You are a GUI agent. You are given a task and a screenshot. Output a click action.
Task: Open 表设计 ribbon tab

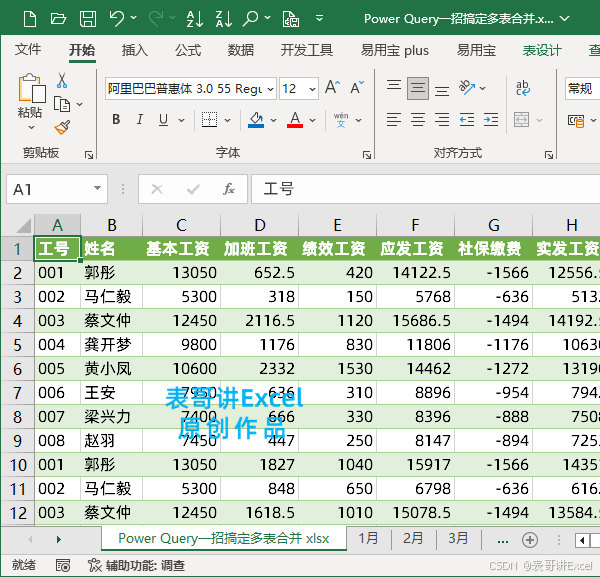(542, 50)
